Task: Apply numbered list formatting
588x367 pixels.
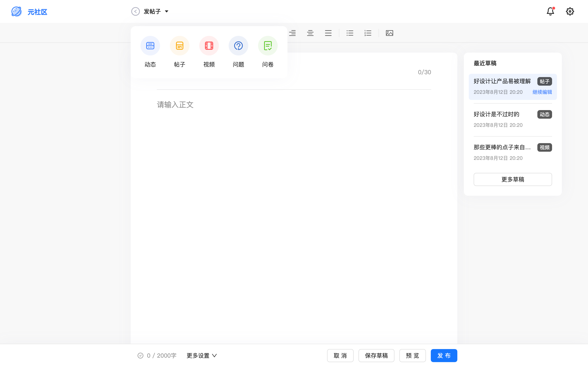Action: coord(368,33)
